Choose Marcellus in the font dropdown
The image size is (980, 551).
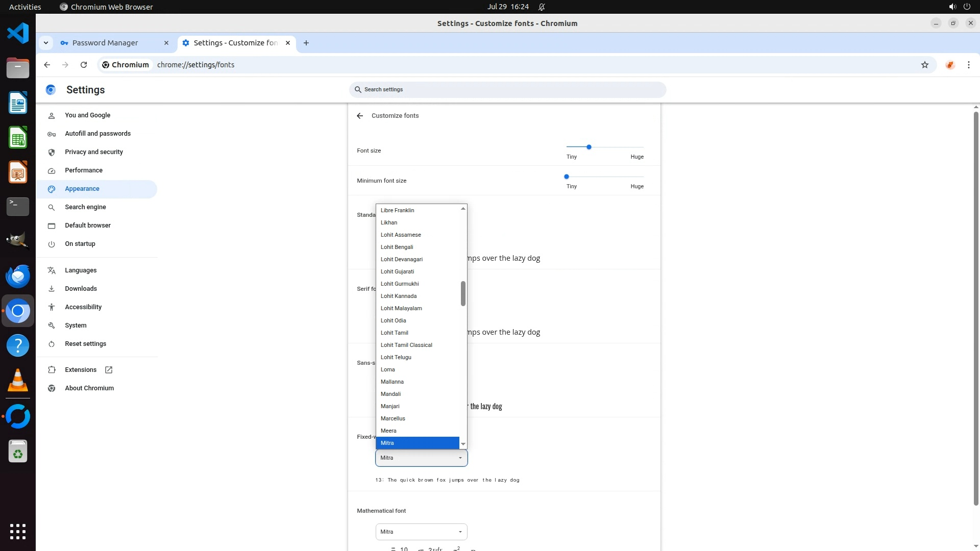pos(393,418)
